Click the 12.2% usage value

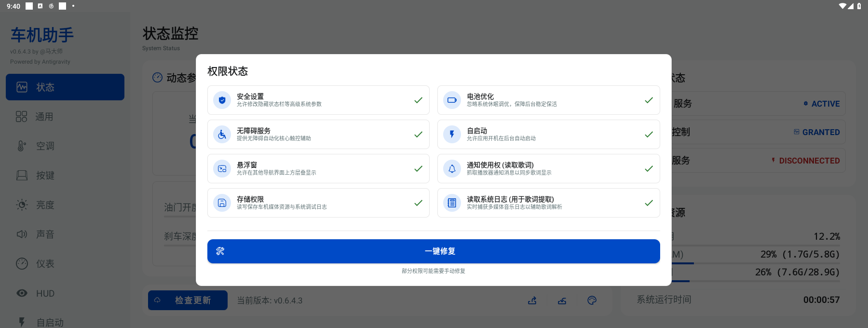827,236
